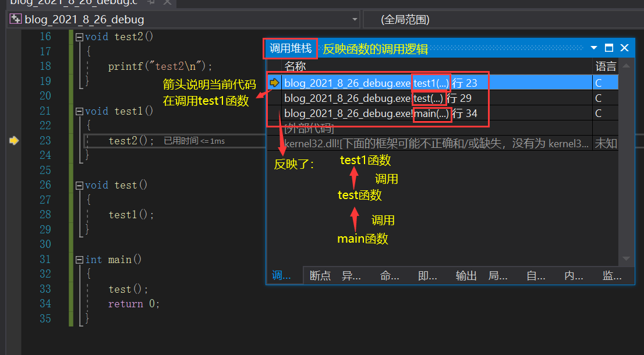Pin the blog_2021_8_26_debug.c document tab
Image resolution: width=644 pixels, height=355 pixels.
point(150,2)
